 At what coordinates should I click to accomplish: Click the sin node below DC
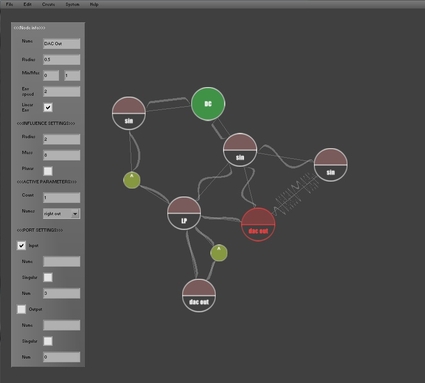240,150
